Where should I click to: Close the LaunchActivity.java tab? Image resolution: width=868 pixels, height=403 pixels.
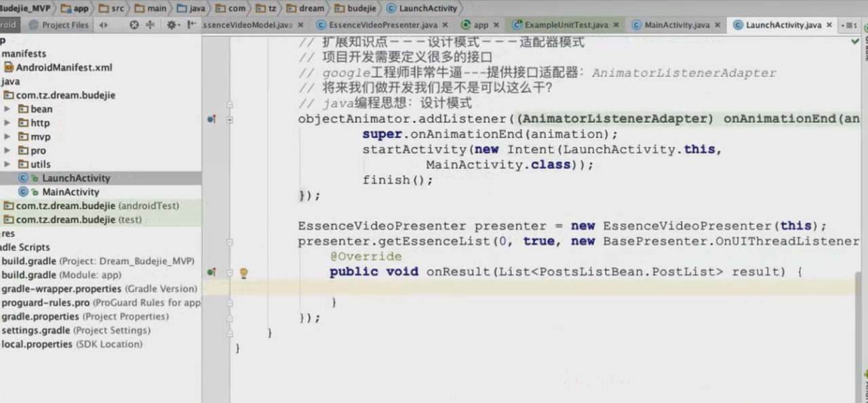tap(829, 25)
